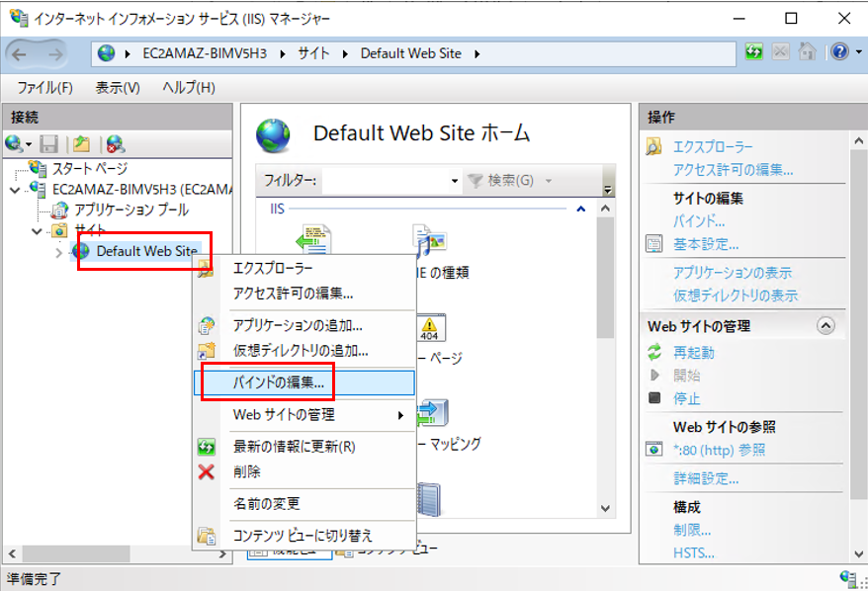Click Stop (停止) in Actions pane
The height and width of the screenshot is (592, 868).
686,398
